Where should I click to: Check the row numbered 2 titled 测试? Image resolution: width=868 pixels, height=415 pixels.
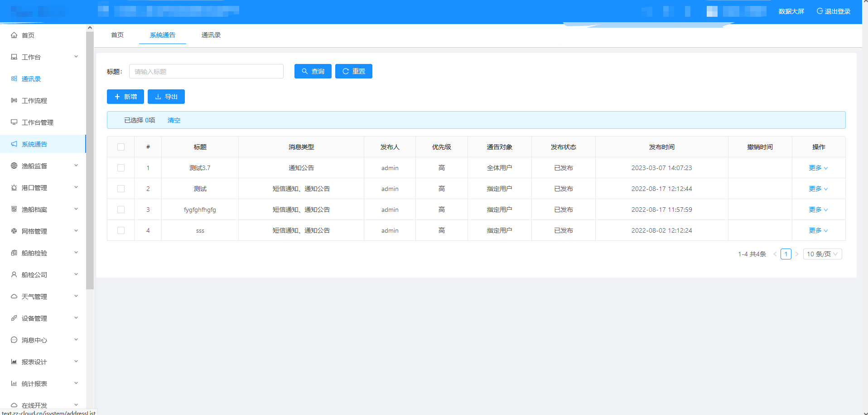[x=121, y=189]
